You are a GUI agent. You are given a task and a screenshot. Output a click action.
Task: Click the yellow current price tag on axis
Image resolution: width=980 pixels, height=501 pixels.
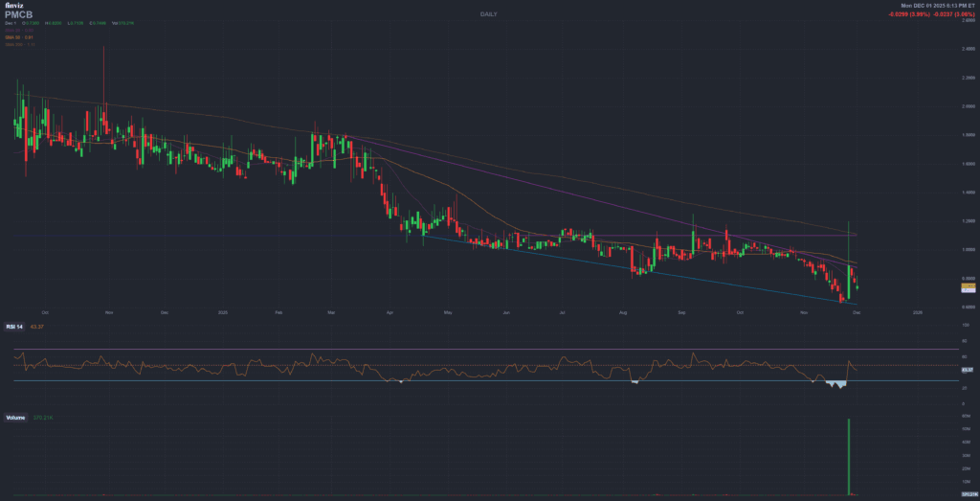tap(968, 286)
